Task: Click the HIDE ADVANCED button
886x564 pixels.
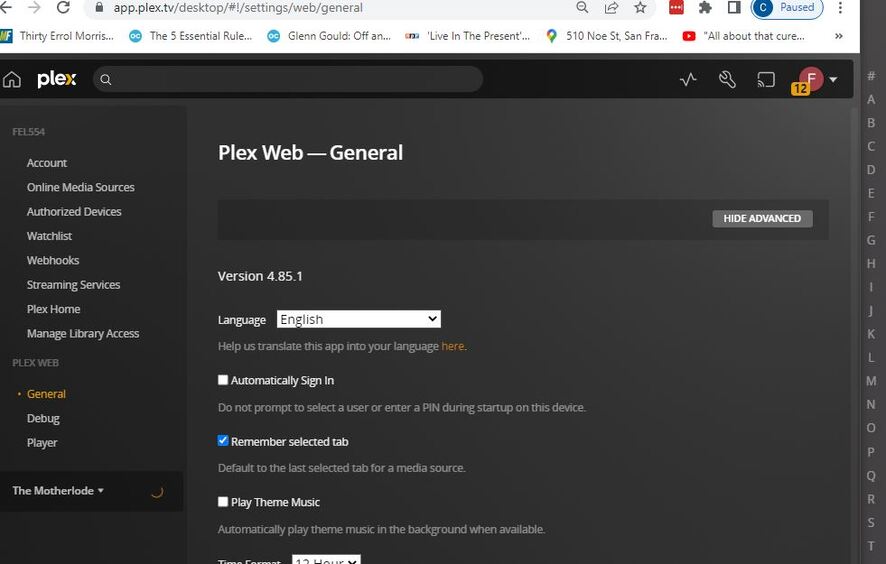Action: coord(762,219)
